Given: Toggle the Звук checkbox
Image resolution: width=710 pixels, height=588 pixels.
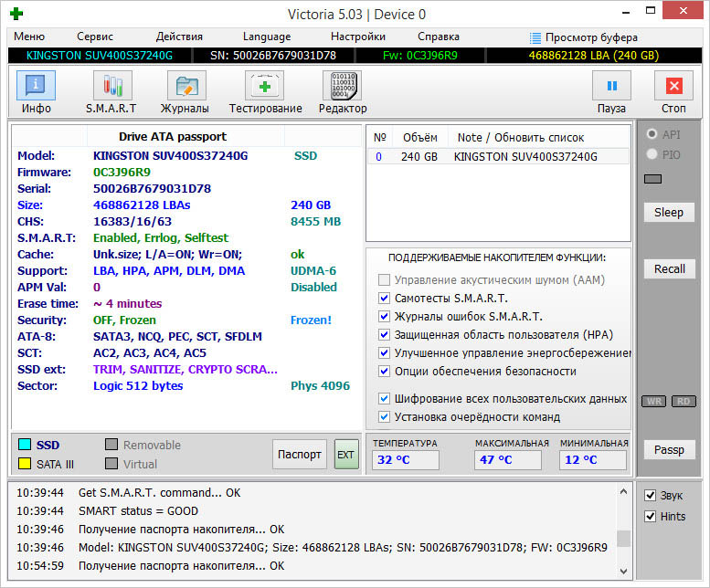Looking at the screenshot, I should 651,495.
